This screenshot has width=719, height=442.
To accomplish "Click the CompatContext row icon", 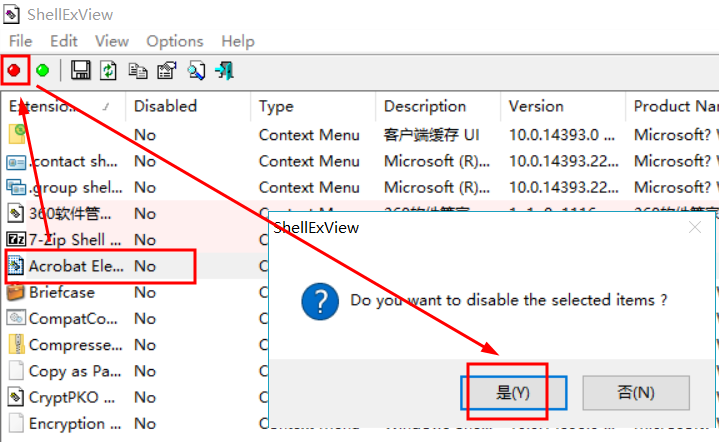I will [x=16, y=318].
